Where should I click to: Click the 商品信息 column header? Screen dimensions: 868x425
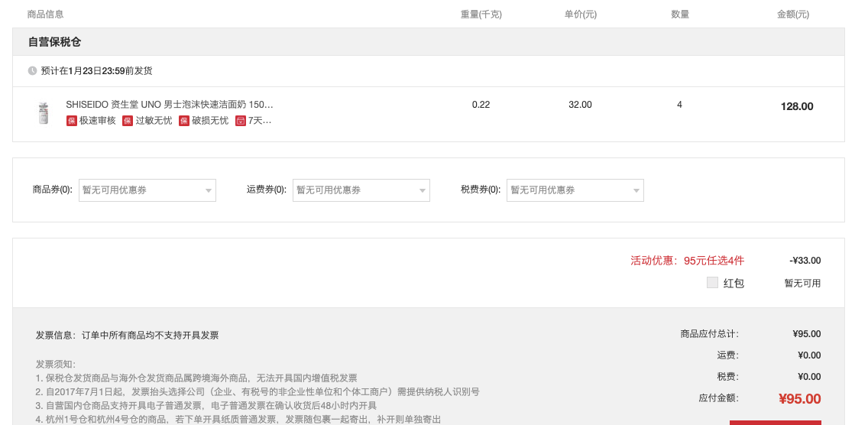[45, 15]
